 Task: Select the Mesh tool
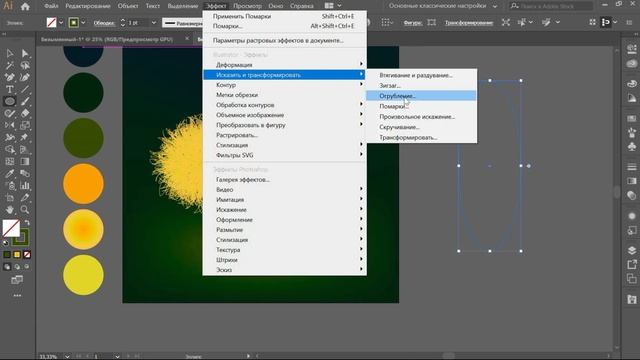9,161
